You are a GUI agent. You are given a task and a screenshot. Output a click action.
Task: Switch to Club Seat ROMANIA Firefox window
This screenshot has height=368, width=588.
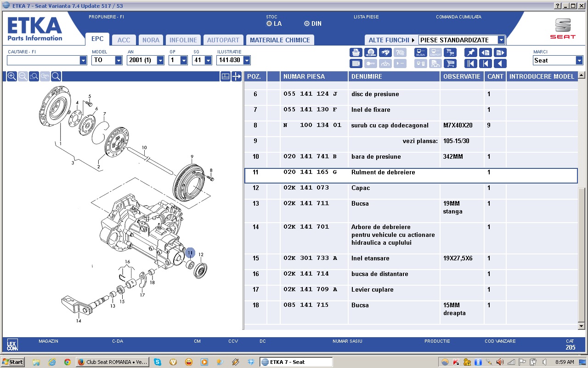pos(113,362)
